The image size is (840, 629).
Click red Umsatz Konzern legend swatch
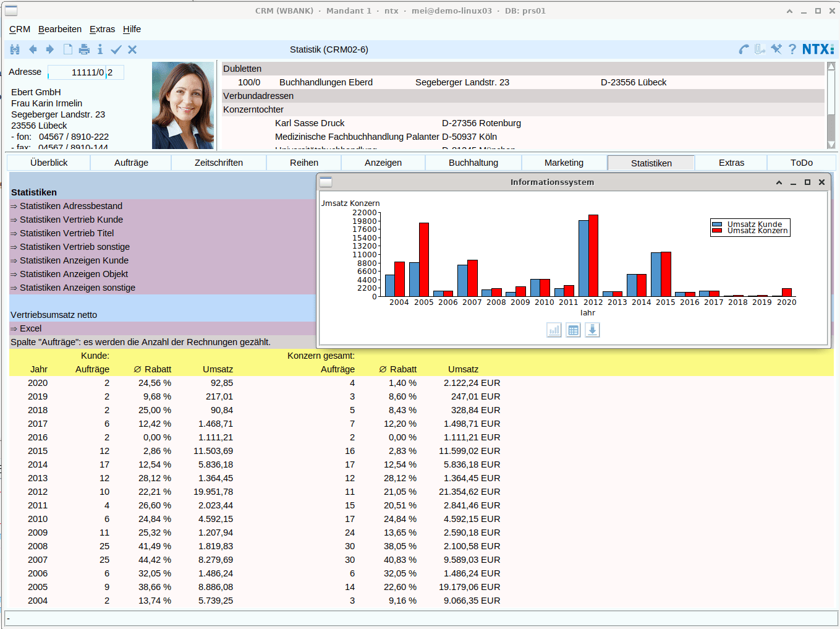click(x=717, y=231)
